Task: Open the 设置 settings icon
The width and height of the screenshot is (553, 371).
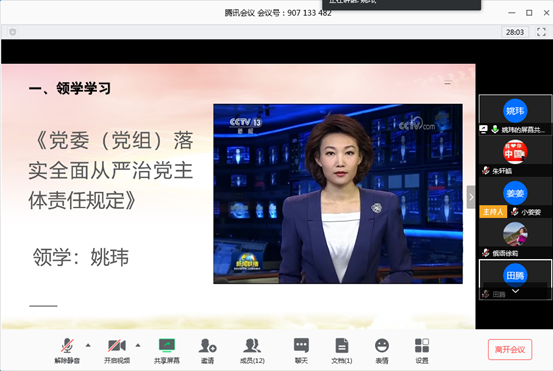Action: pos(422,351)
